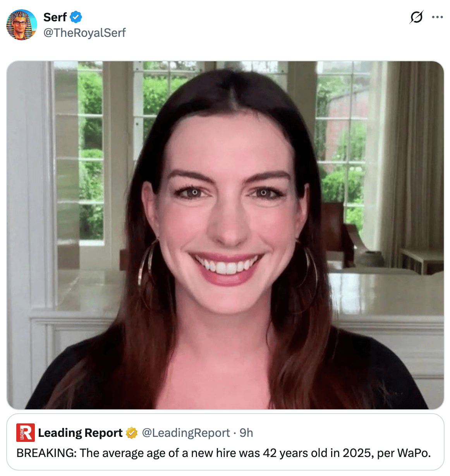Open the three-dot more options menu

tap(437, 17)
